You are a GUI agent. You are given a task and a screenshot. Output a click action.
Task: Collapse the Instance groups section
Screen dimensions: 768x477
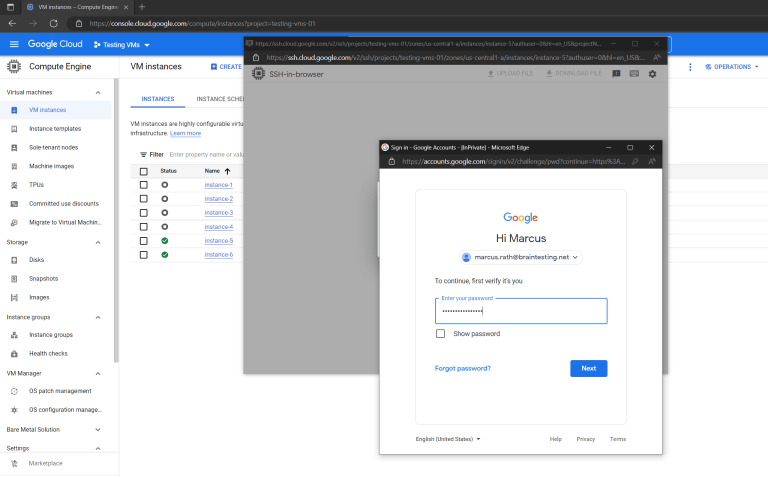98,317
